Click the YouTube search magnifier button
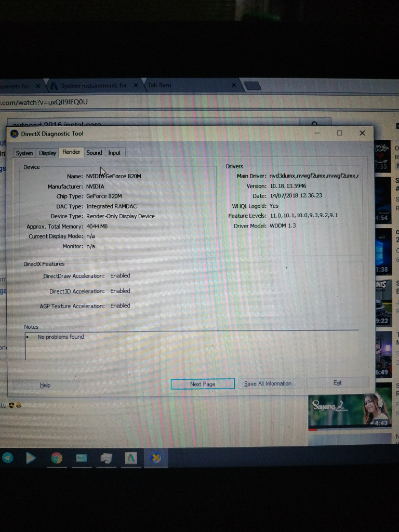This screenshot has height=532, width=399. tap(314, 124)
